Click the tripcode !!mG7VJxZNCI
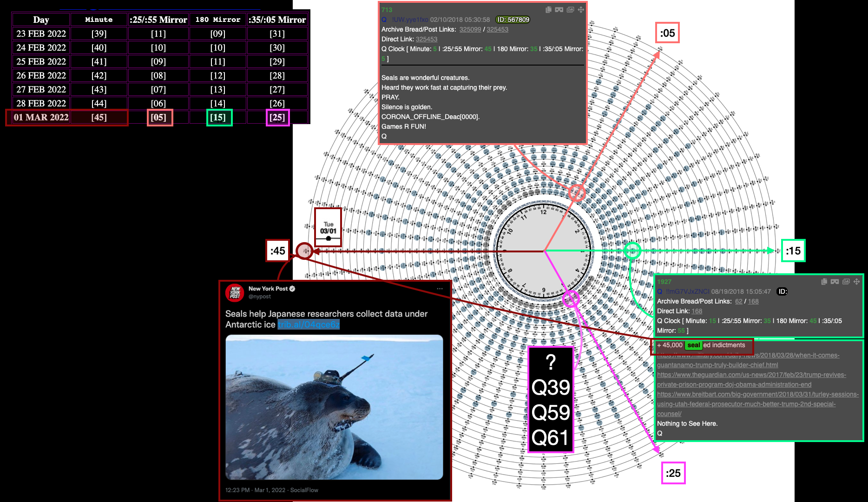868x502 pixels. [x=687, y=291]
